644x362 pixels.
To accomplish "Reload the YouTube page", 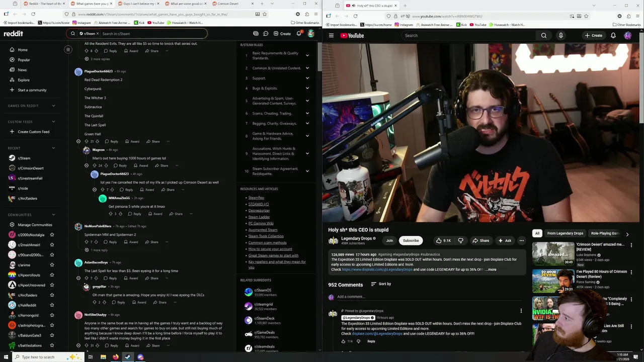I will (355, 16).
